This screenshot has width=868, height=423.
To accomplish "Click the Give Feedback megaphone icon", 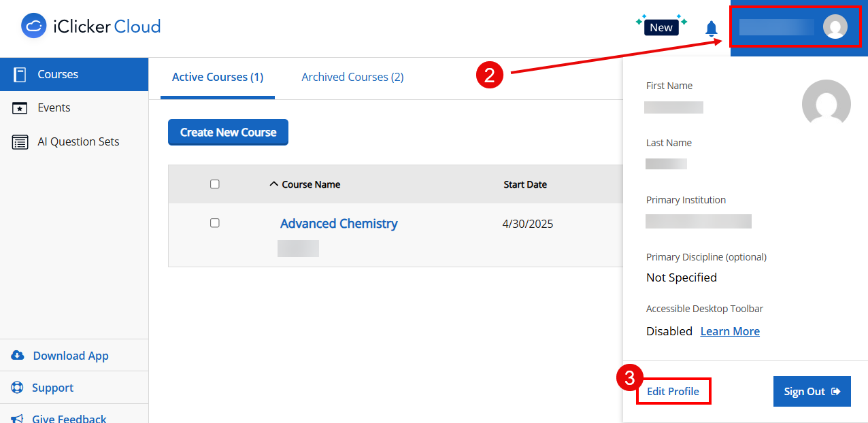I will (16, 417).
